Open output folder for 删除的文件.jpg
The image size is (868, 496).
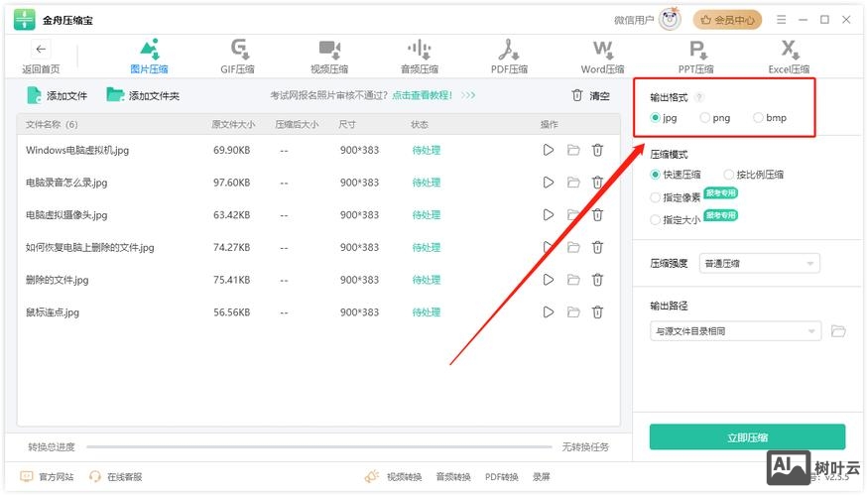coord(573,280)
